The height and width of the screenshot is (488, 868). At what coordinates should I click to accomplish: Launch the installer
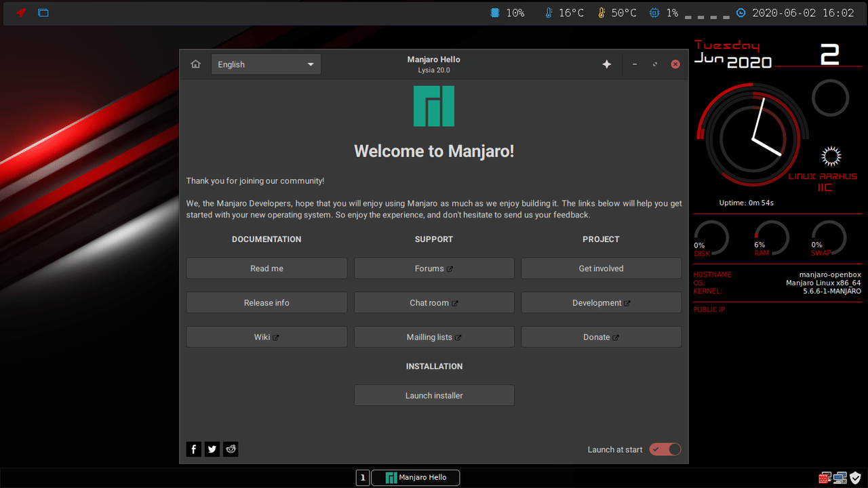(x=434, y=395)
